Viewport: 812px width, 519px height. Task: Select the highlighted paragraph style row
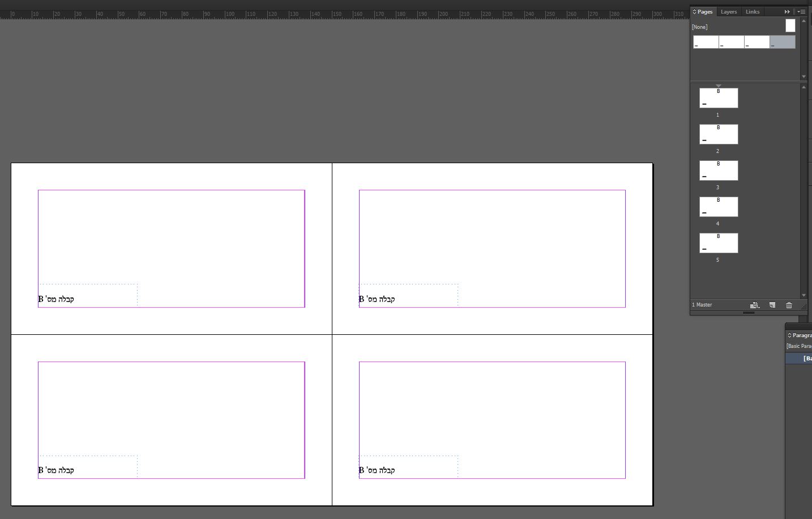798,358
